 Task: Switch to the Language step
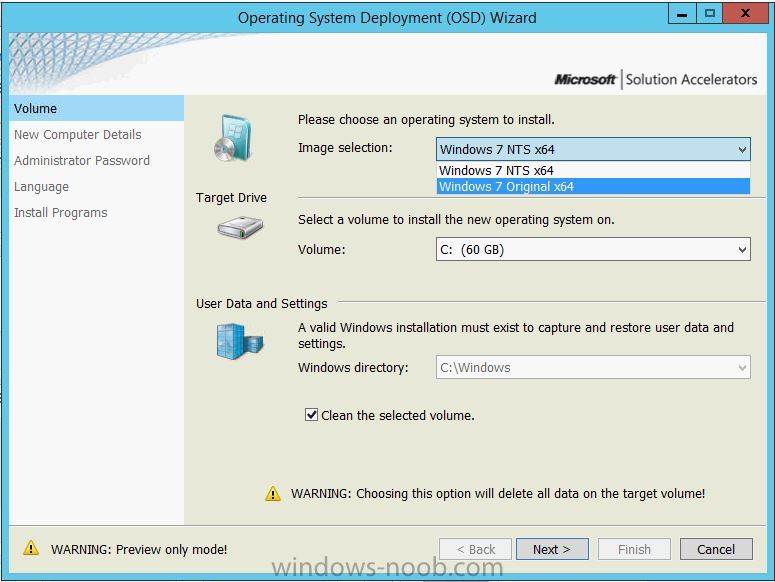42,187
